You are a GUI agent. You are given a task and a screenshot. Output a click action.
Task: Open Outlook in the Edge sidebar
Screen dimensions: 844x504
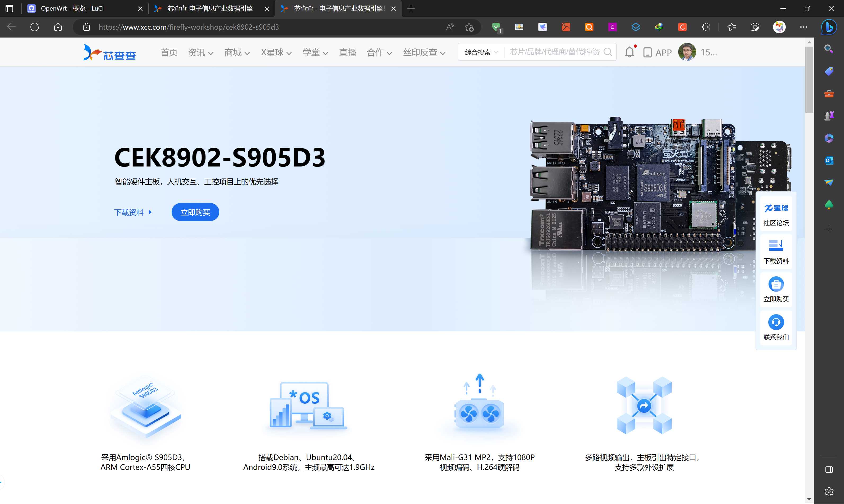829,160
